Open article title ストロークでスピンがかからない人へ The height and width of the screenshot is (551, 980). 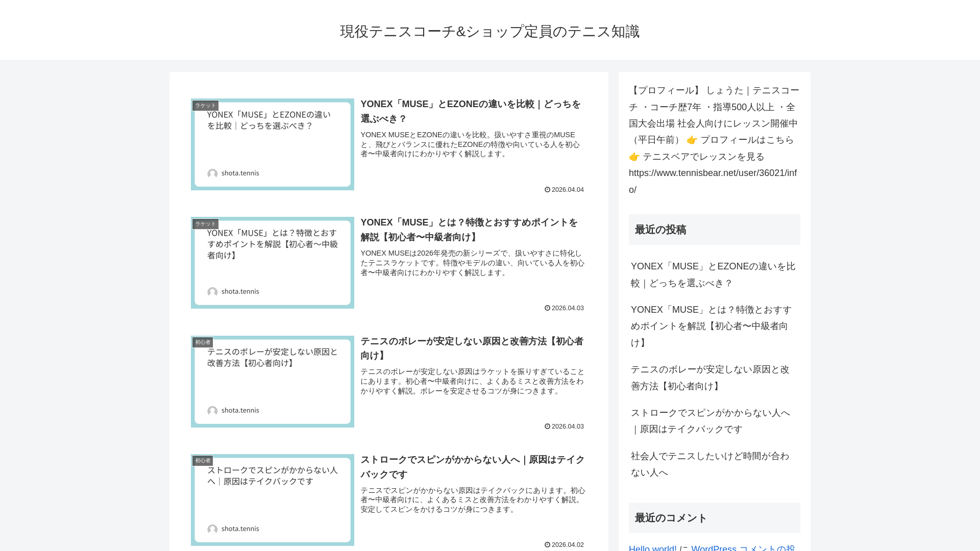click(473, 467)
